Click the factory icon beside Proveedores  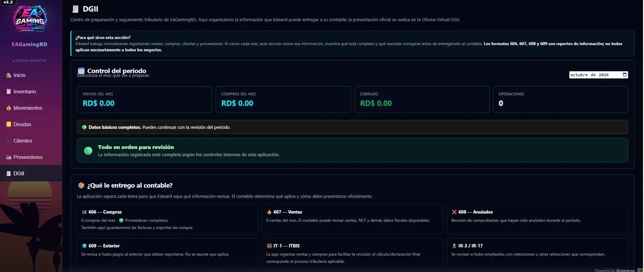(x=9, y=157)
